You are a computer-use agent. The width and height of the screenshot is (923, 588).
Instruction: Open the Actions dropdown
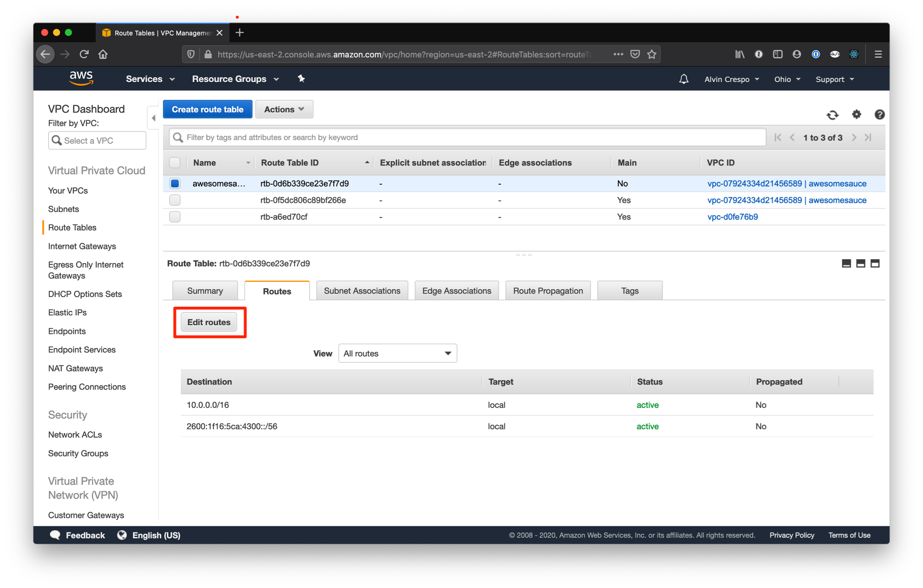click(284, 109)
